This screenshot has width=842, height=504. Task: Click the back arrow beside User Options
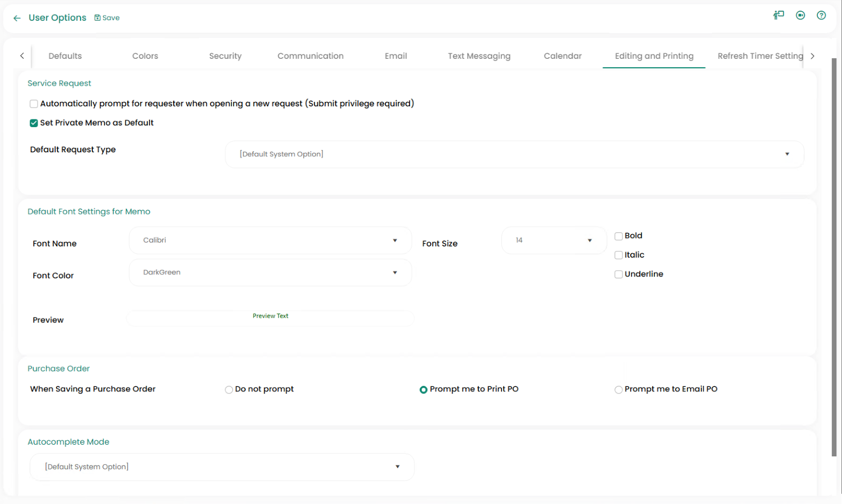[17, 18]
